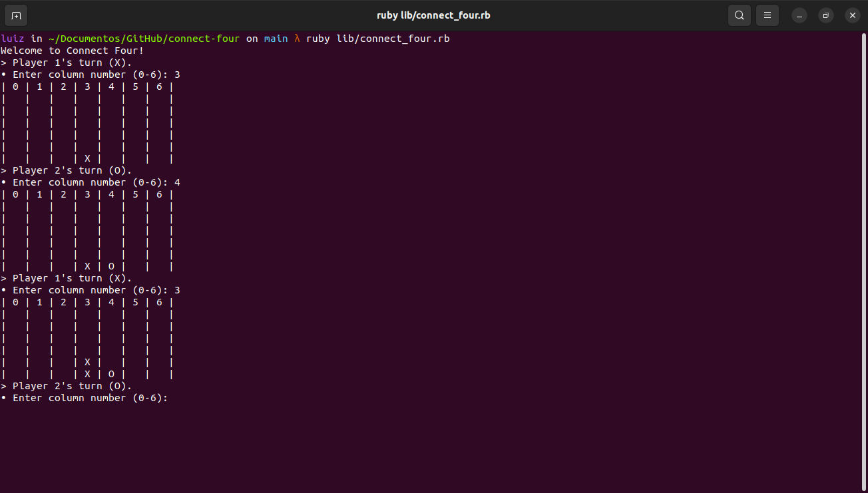Select the window title text
Image resolution: width=868 pixels, height=493 pixels.
tap(434, 15)
